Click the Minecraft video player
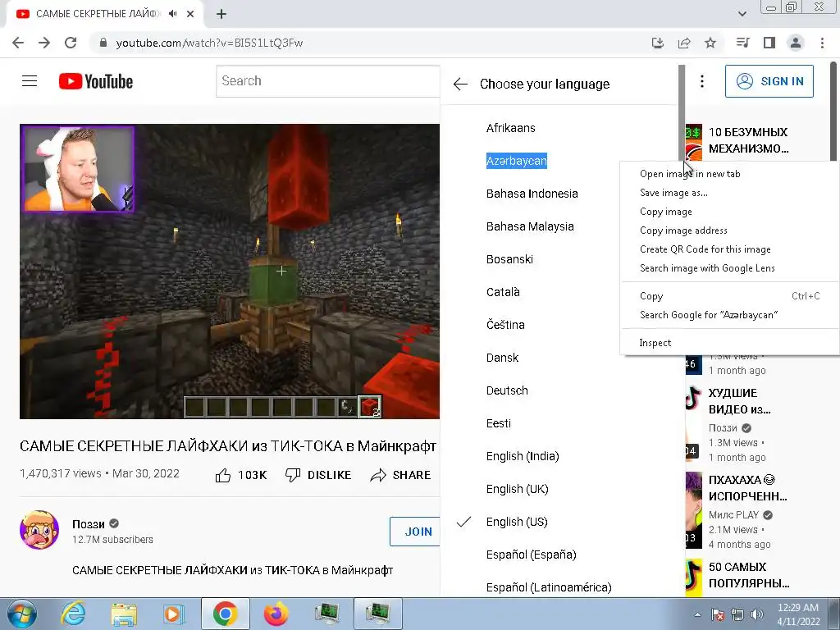 point(230,272)
